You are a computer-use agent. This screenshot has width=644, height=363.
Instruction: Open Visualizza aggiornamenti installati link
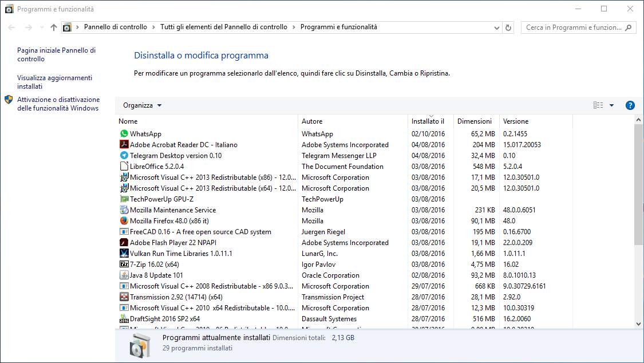pyautogui.click(x=54, y=82)
